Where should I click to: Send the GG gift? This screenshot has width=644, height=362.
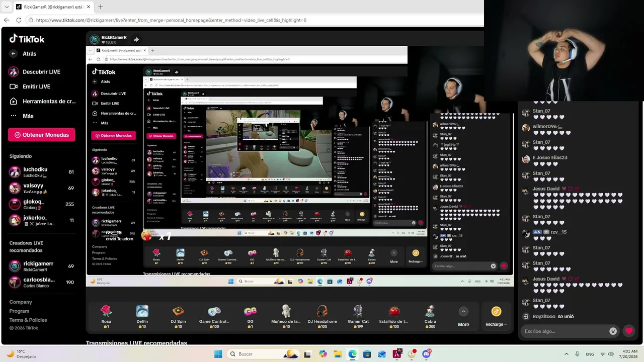[x=250, y=317]
